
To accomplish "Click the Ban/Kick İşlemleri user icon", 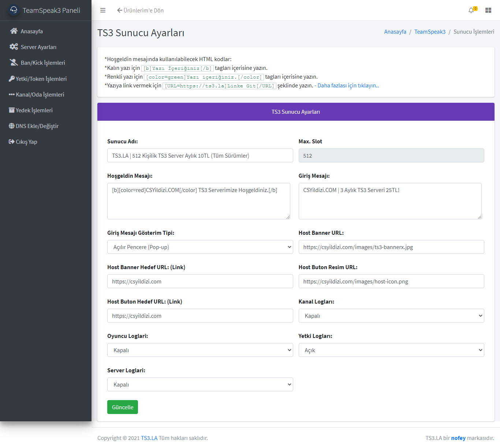I will click(14, 63).
